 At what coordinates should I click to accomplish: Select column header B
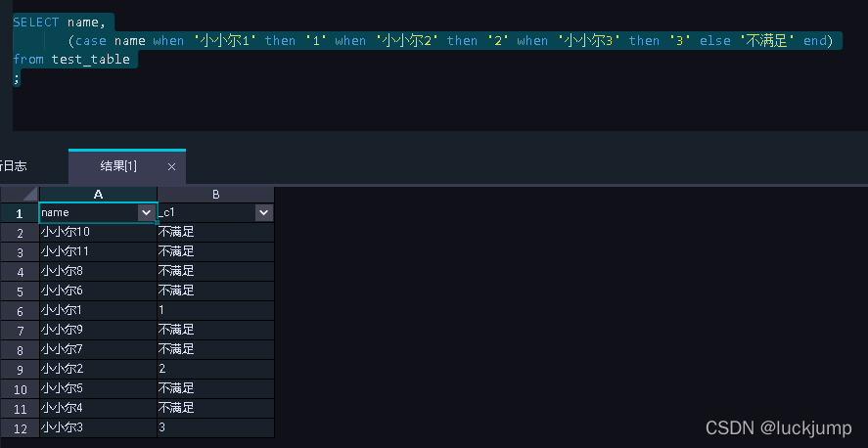[x=216, y=194]
